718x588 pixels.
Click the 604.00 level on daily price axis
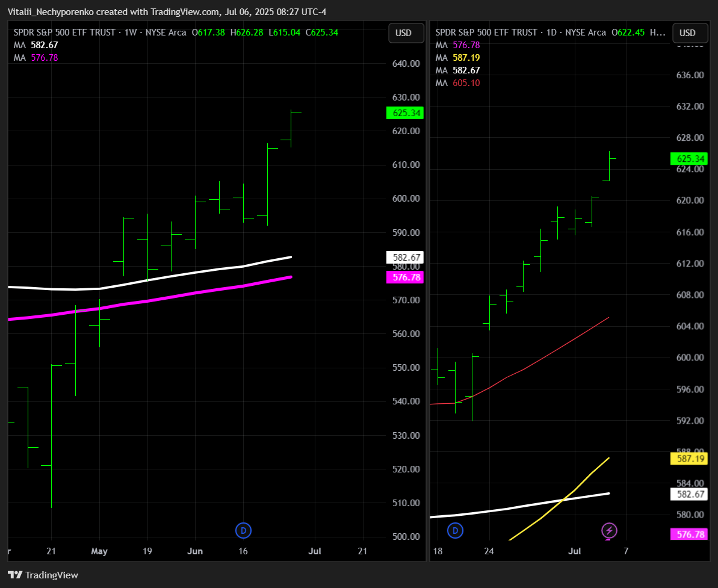point(690,326)
